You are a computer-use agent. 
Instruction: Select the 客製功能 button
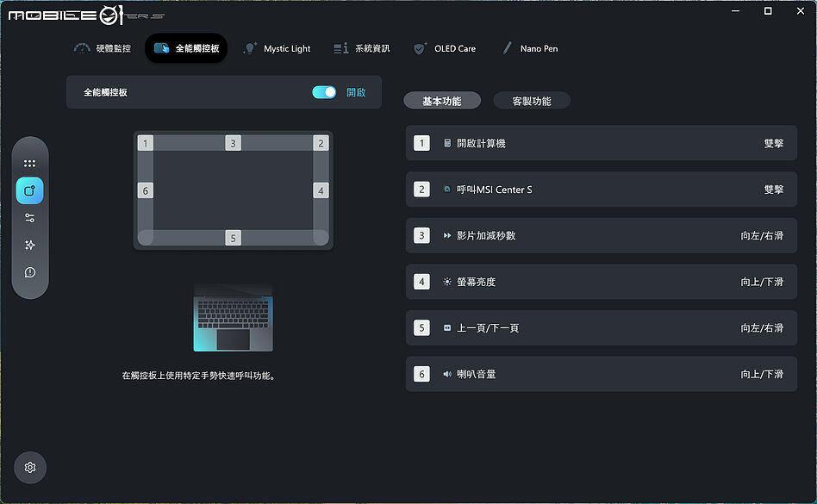[x=532, y=101]
